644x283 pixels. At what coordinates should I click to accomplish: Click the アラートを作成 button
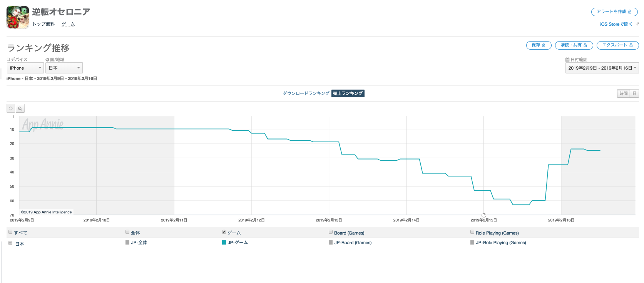coord(614,12)
